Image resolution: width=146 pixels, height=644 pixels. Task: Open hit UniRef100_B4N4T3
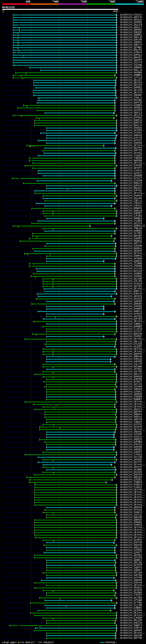click(x=131, y=625)
